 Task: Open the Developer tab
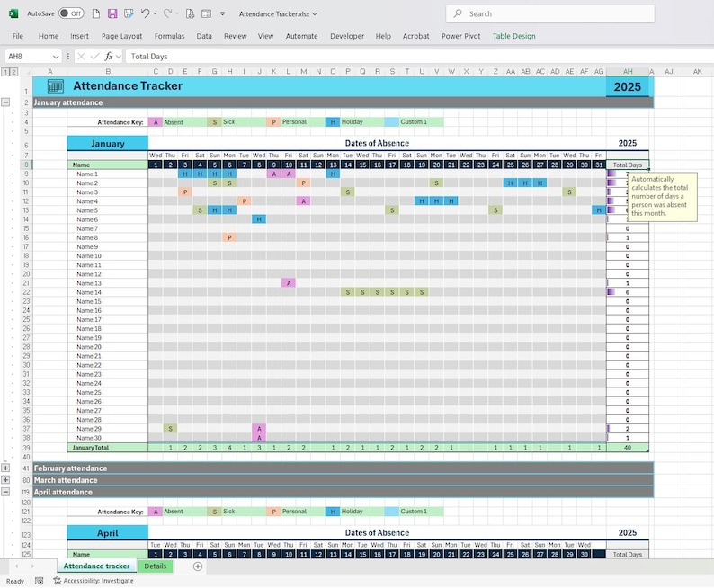point(347,36)
